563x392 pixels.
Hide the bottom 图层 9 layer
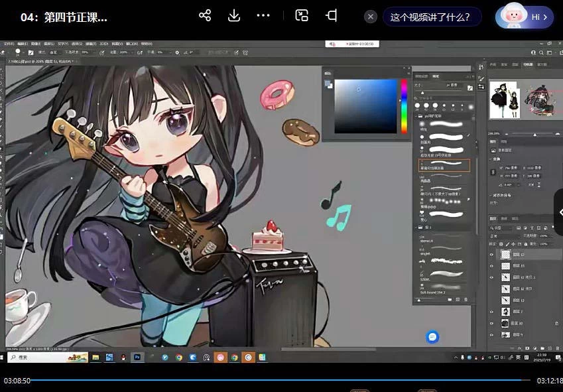pyautogui.click(x=491, y=335)
